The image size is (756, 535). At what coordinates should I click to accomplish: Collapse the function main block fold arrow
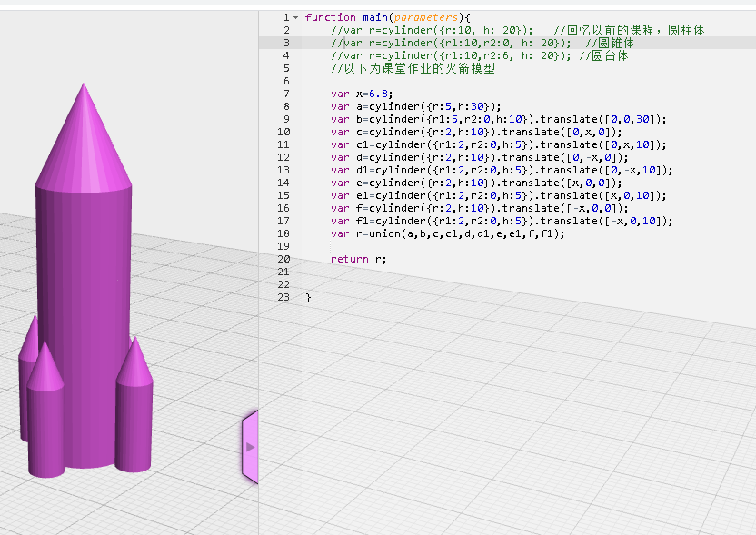(295, 17)
